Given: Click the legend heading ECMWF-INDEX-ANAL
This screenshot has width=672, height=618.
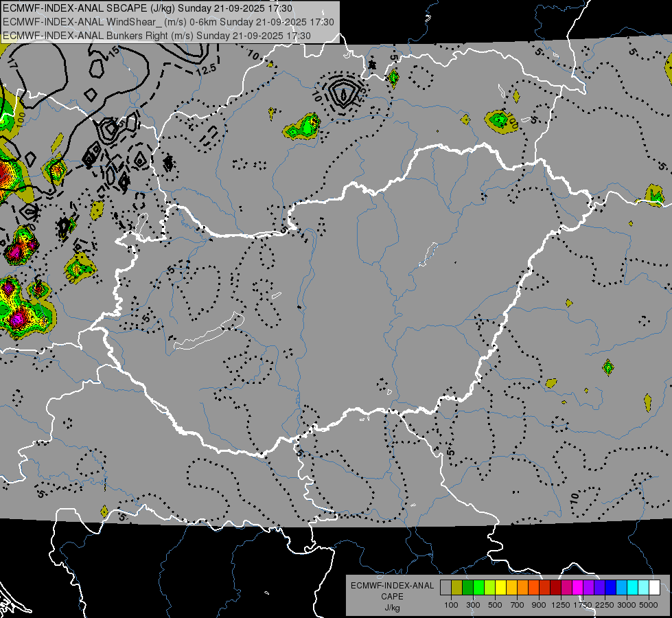Looking at the screenshot, I should pos(392,586).
